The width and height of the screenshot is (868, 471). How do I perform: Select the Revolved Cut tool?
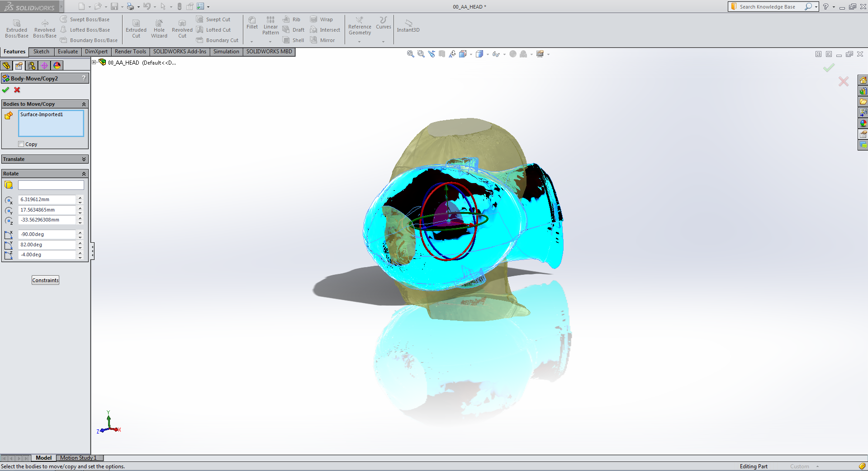click(x=182, y=29)
